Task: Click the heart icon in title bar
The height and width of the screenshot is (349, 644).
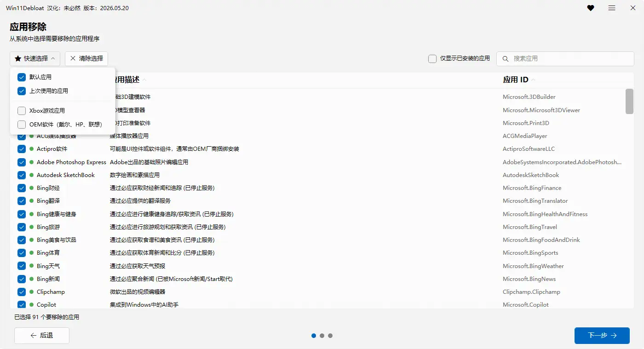Action: (x=591, y=8)
